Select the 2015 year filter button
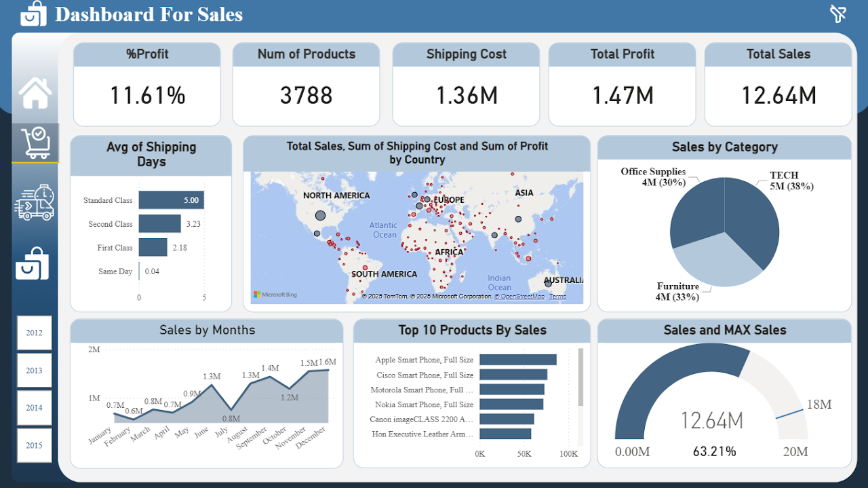868x488 pixels. point(35,445)
